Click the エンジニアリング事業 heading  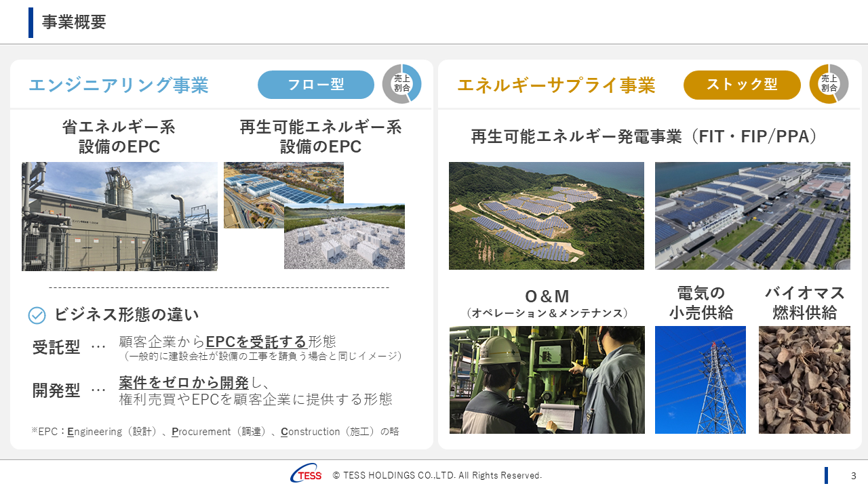pyautogui.click(x=119, y=85)
